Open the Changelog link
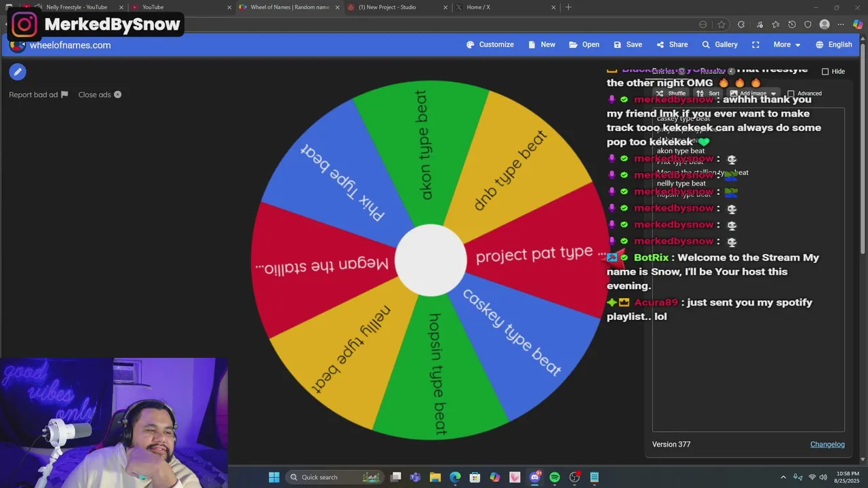The image size is (868, 488). [827, 445]
